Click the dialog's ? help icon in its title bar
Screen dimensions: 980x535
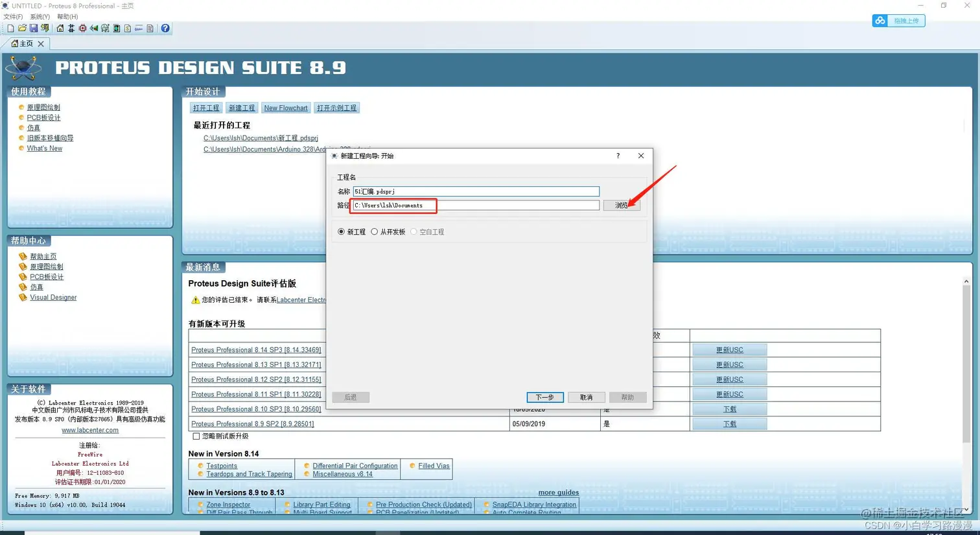[618, 156]
